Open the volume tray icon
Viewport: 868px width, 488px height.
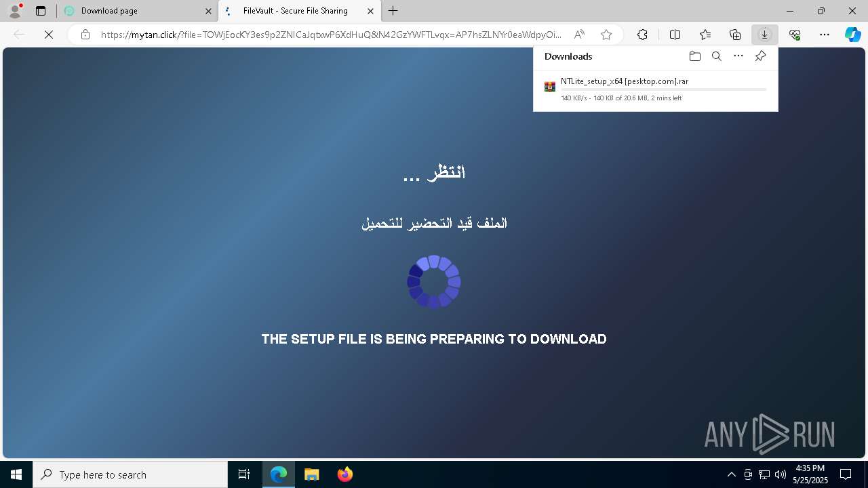click(780, 474)
